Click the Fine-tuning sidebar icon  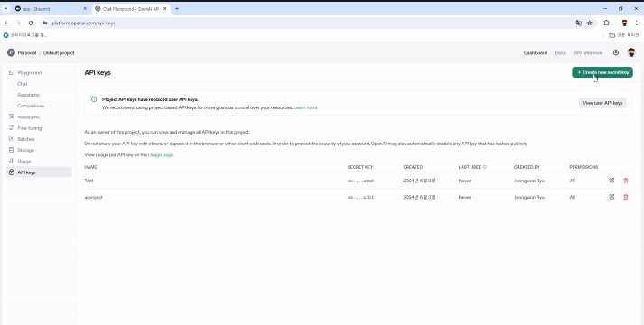[12, 128]
